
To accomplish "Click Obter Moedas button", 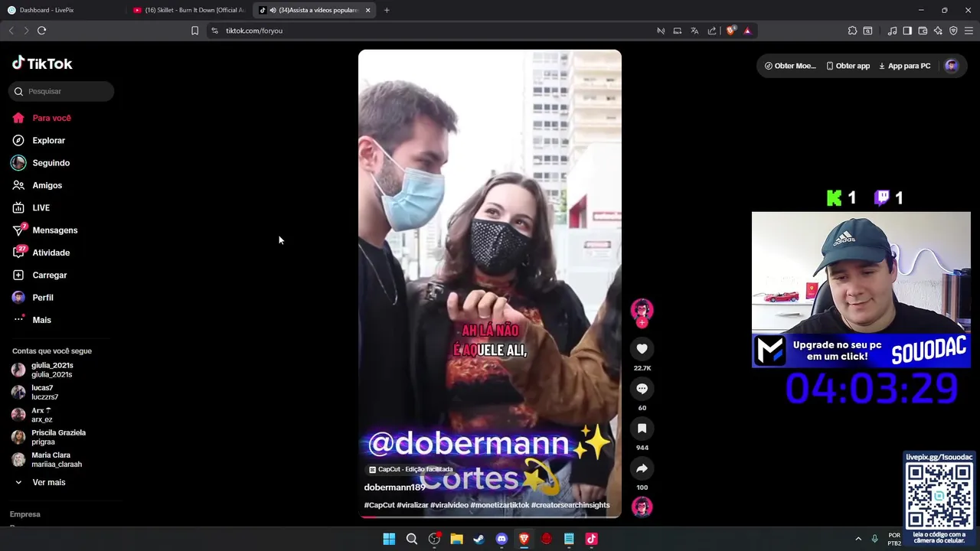I will click(x=790, y=66).
